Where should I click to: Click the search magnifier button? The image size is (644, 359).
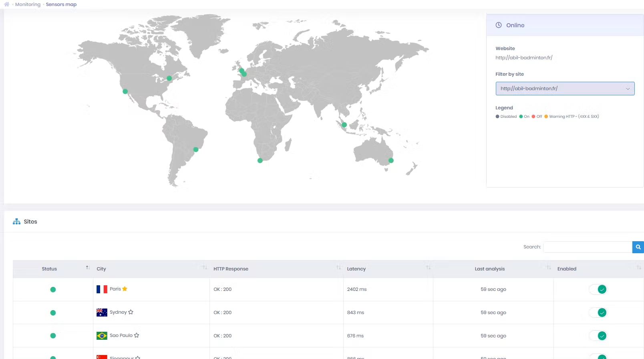[x=638, y=247]
